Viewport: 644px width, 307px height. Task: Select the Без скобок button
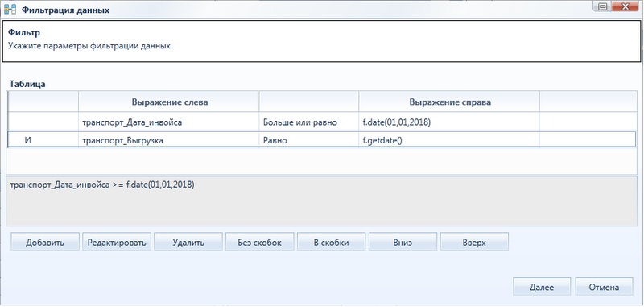[259, 242]
